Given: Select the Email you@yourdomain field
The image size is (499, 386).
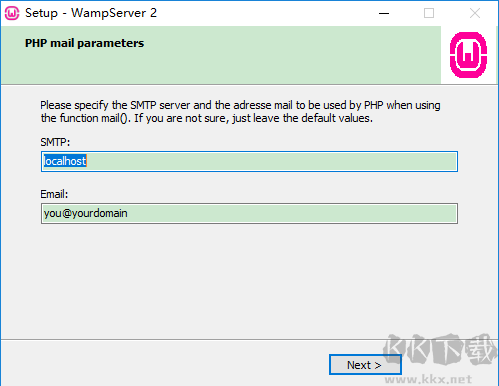Looking at the screenshot, I should [x=249, y=213].
